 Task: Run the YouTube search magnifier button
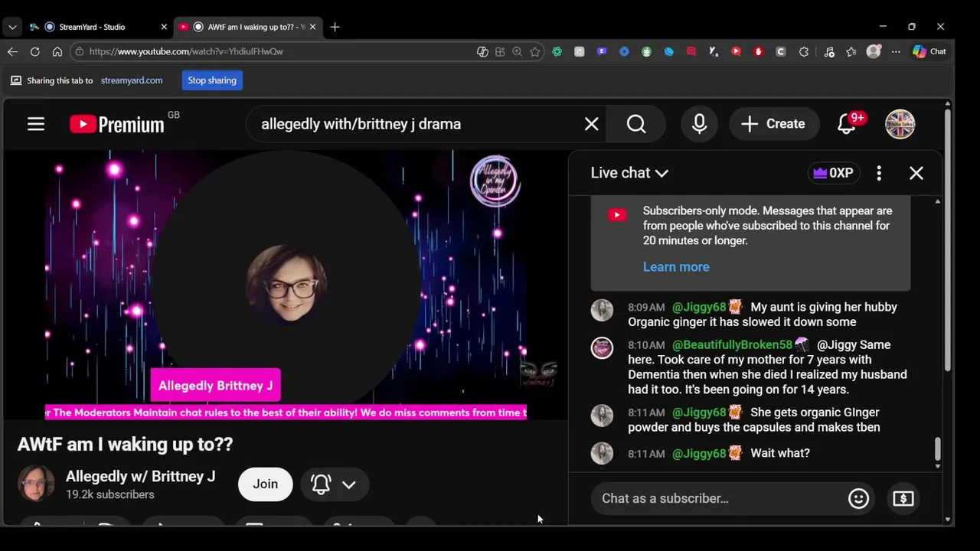tap(636, 124)
